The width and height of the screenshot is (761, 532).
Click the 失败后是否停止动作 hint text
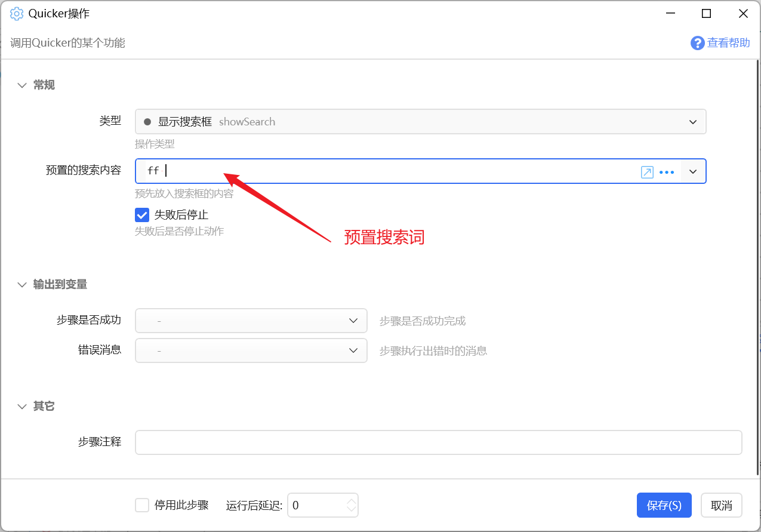click(180, 231)
